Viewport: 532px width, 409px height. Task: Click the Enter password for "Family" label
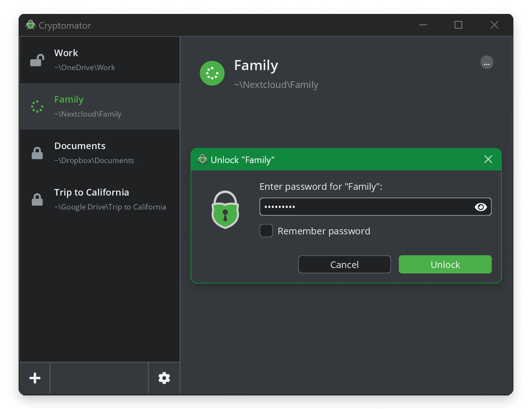click(x=321, y=187)
